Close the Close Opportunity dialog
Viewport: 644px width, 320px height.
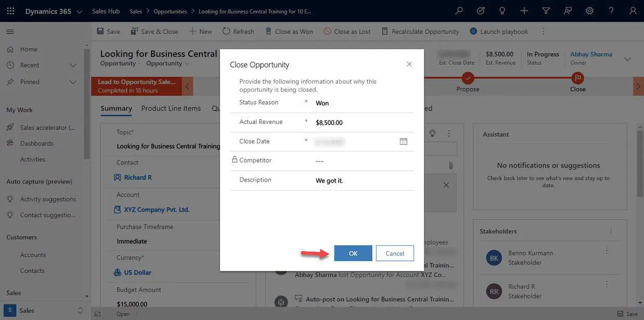coord(409,64)
